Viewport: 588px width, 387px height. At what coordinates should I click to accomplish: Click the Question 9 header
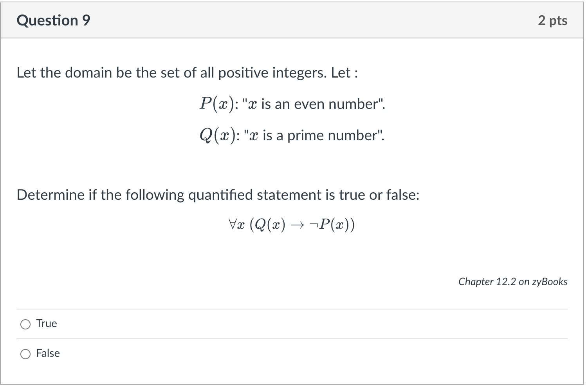click(53, 20)
